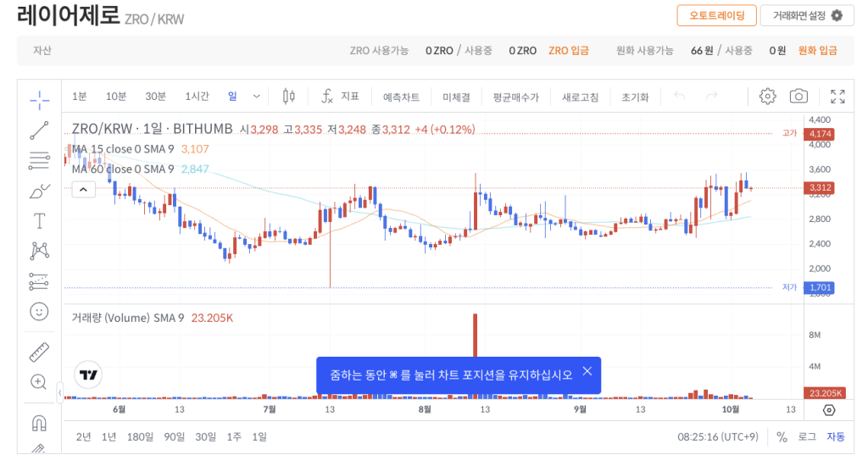The height and width of the screenshot is (466, 868).
Task: Click the camera snapshot icon
Action: pyautogui.click(x=798, y=97)
